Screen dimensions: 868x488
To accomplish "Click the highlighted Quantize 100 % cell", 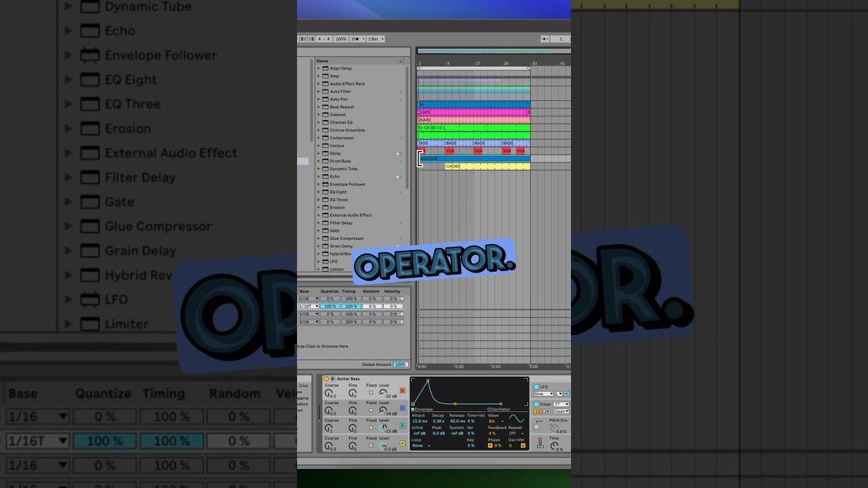I will (330, 306).
